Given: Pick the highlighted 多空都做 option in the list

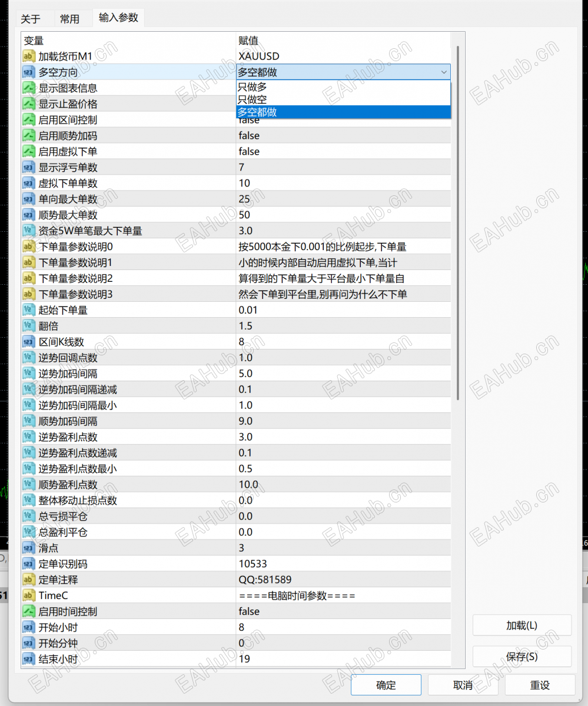Looking at the screenshot, I should 343,112.
